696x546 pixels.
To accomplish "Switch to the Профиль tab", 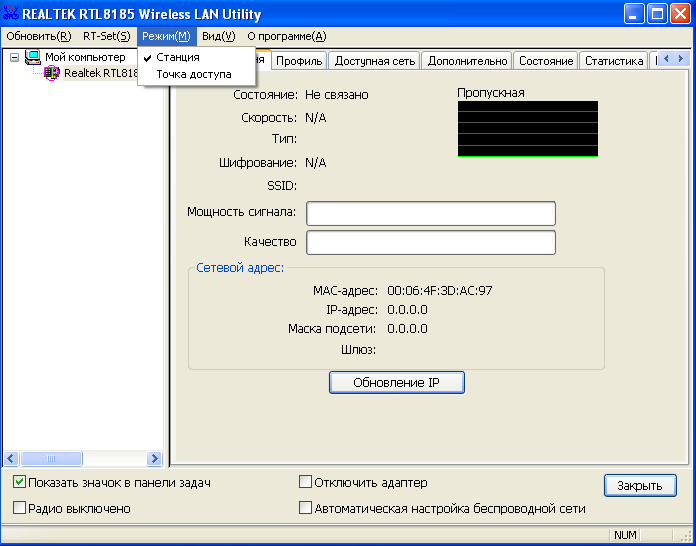I will (299, 61).
